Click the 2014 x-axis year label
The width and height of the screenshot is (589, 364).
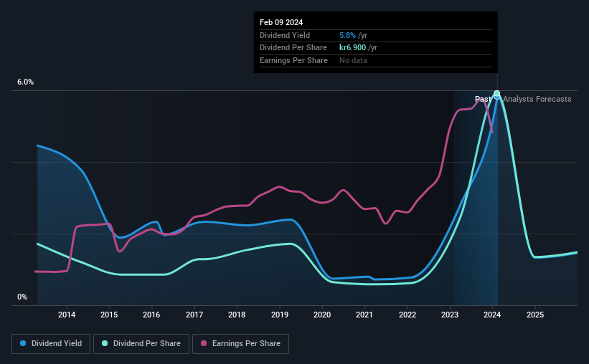[67, 315]
